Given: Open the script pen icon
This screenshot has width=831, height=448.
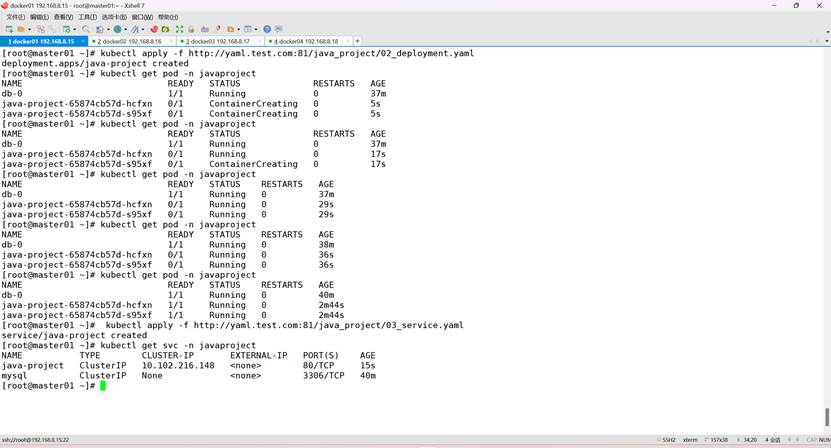Looking at the screenshot, I should 218,29.
